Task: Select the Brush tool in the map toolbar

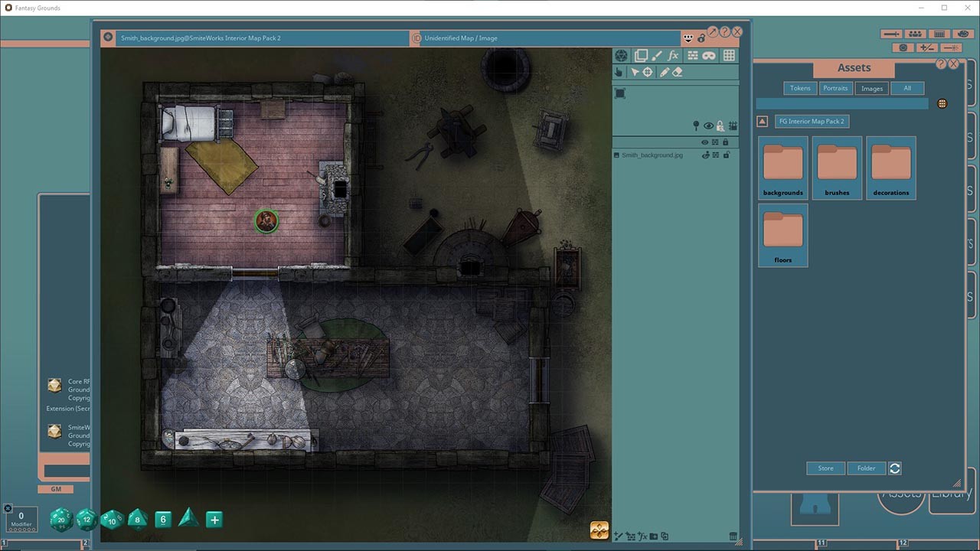Action: click(x=656, y=55)
